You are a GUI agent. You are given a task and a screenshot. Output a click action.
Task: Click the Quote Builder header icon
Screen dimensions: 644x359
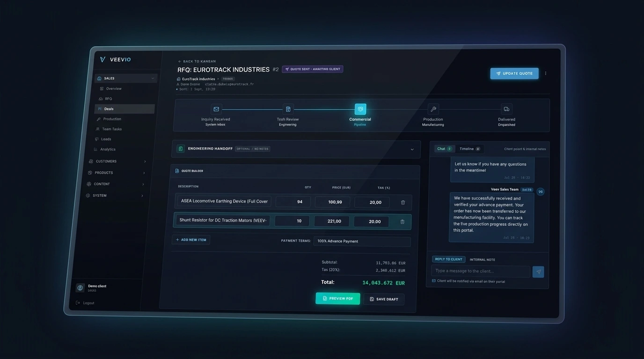(x=177, y=171)
